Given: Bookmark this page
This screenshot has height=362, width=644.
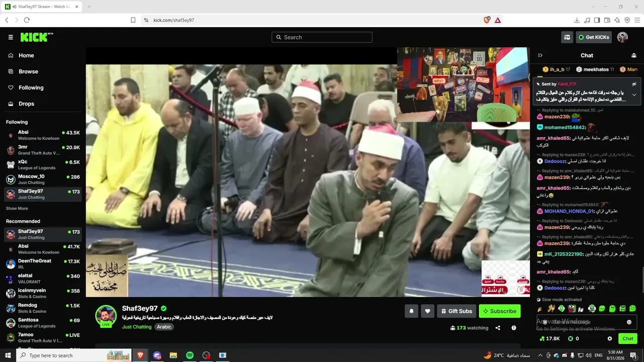Looking at the screenshot, I should (x=133, y=20).
